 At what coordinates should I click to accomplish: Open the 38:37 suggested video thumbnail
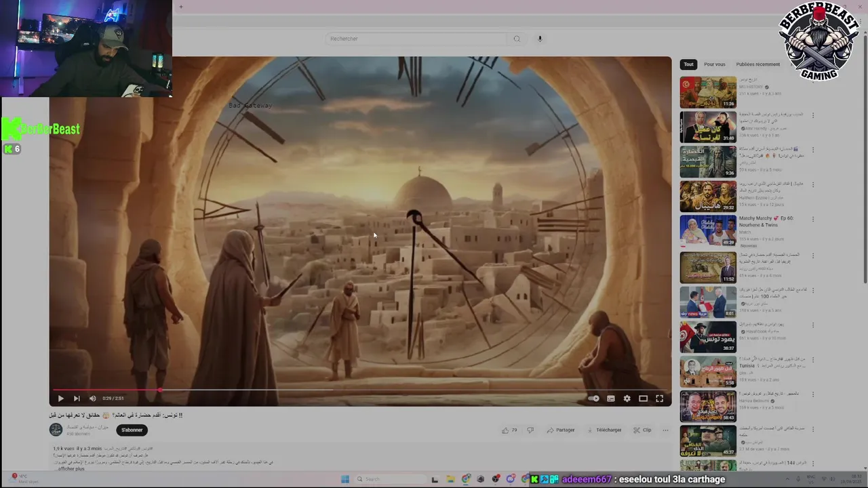708,337
